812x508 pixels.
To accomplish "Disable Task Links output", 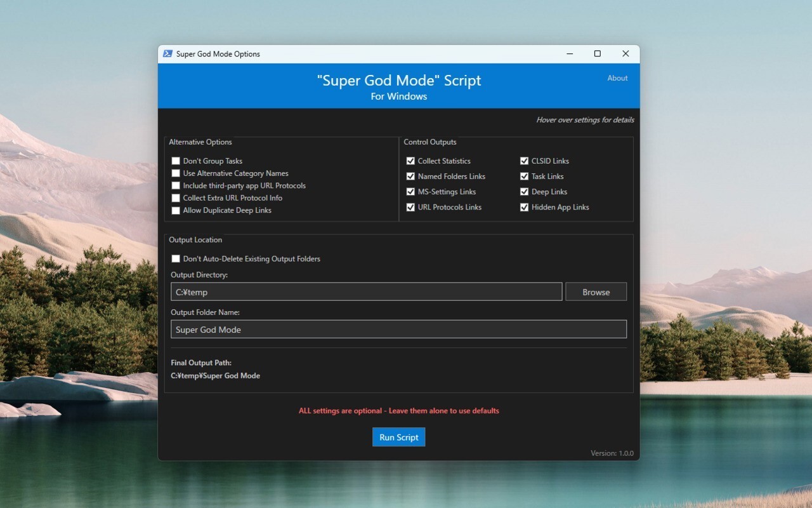I will [x=525, y=177].
